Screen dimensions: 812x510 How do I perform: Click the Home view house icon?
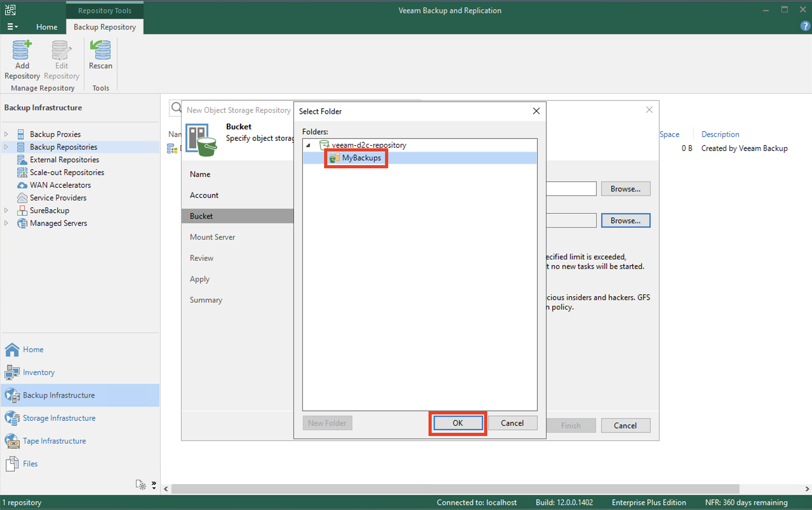pyautogui.click(x=12, y=349)
